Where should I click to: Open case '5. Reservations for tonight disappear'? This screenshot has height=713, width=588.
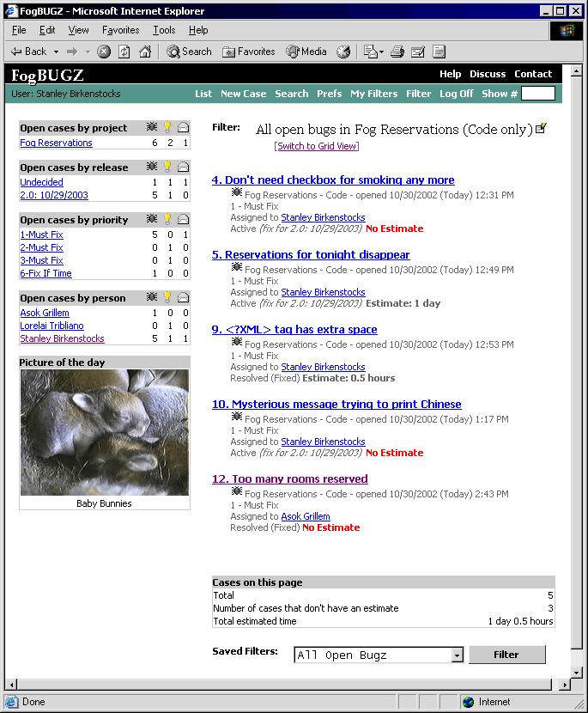tap(311, 254)
